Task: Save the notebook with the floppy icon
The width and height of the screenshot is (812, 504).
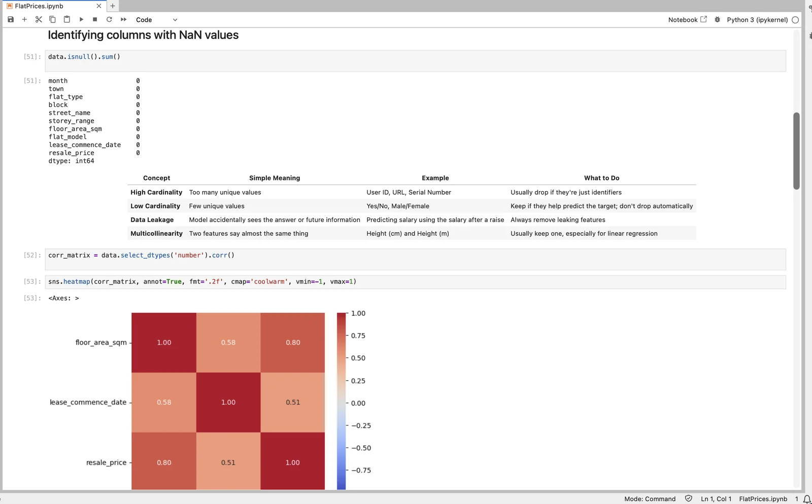Action: (11, 20)
